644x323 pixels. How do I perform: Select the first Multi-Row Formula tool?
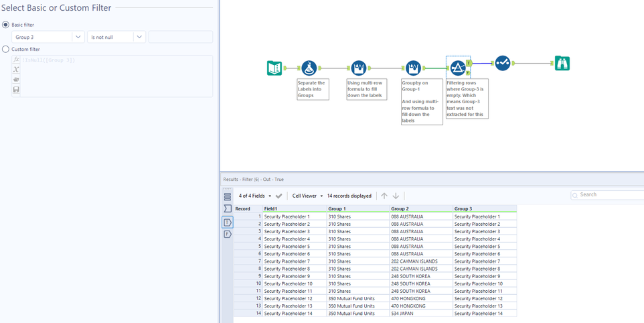(359, 68)
